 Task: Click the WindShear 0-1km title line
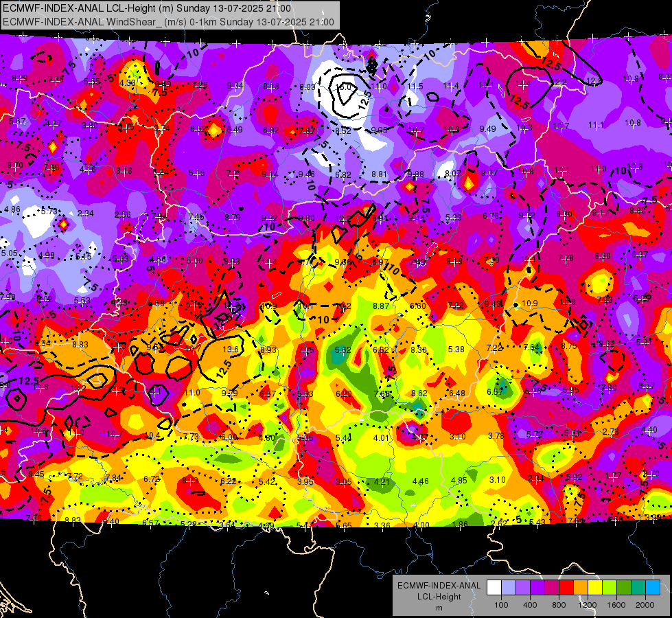click(168, 22)
